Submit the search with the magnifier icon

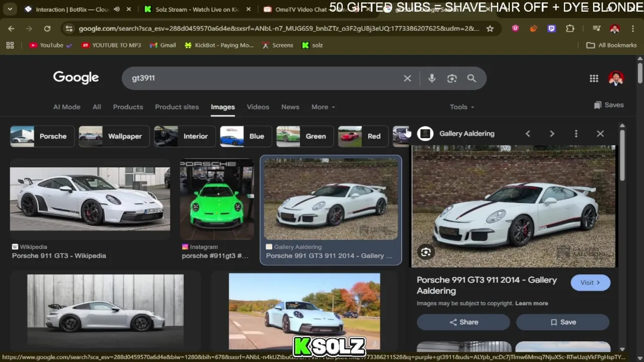(x=471, y=78)
